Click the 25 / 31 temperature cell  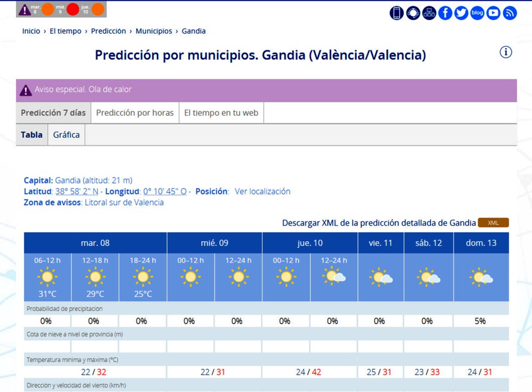[379, 372]
